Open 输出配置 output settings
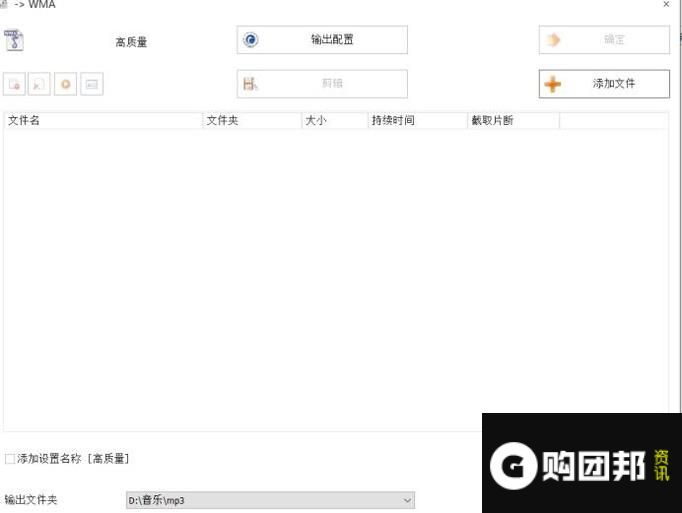Image resolution: width=682 pixels, height=513 pixels. (322, 40)
